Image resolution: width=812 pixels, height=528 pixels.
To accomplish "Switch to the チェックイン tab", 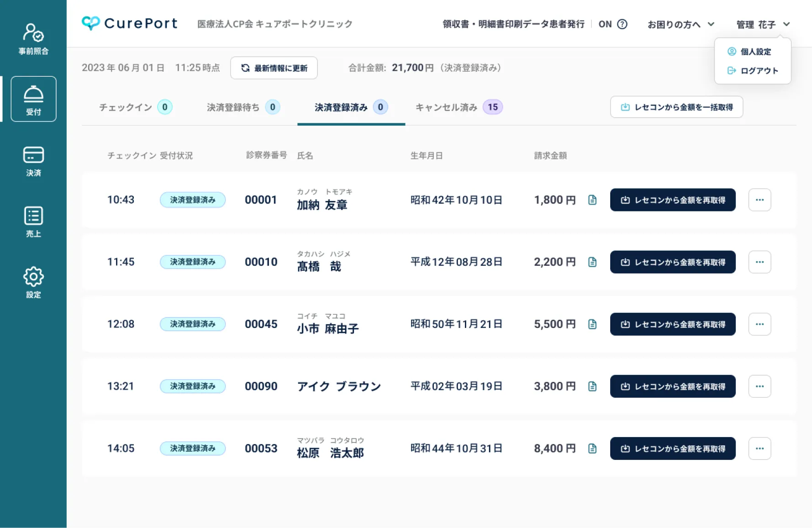I will [x=135, y=107].
